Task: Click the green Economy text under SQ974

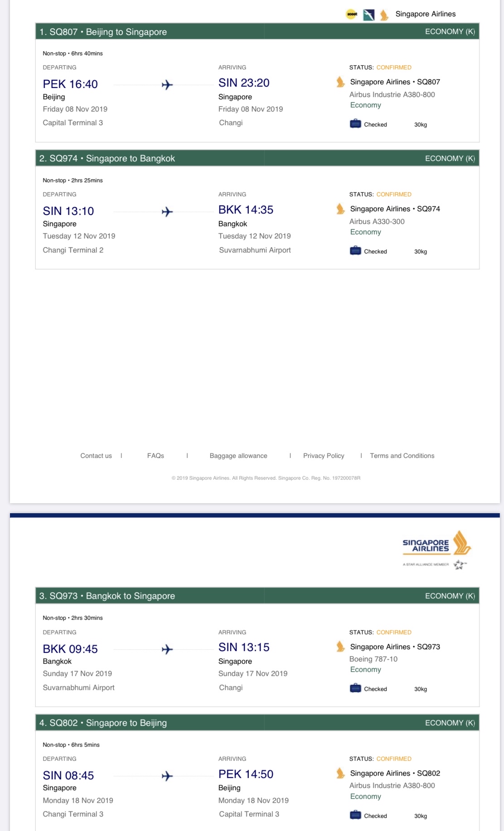Action: click(x=365, y=232)
